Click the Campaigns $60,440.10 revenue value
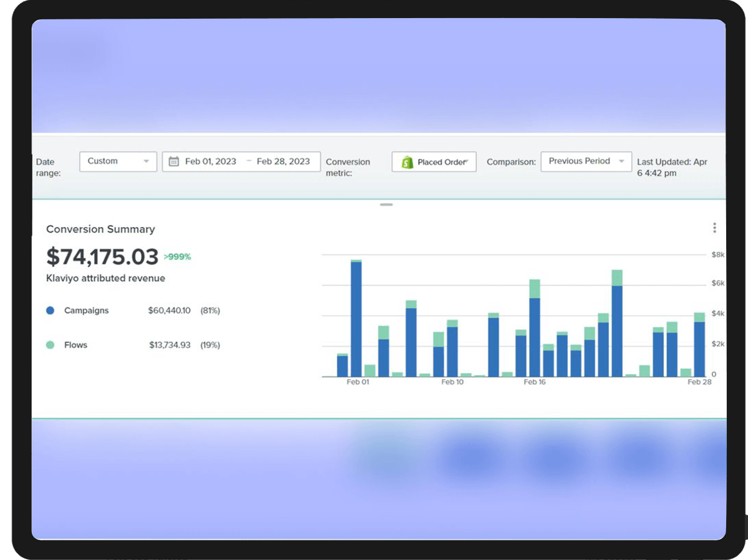The width and height of the screenshot is (748, 560). [x=169, y=311]
